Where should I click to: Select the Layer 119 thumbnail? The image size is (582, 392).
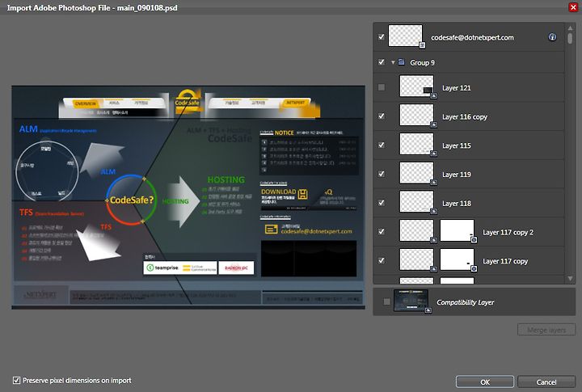pyautogui.click(x=416, y=173)
